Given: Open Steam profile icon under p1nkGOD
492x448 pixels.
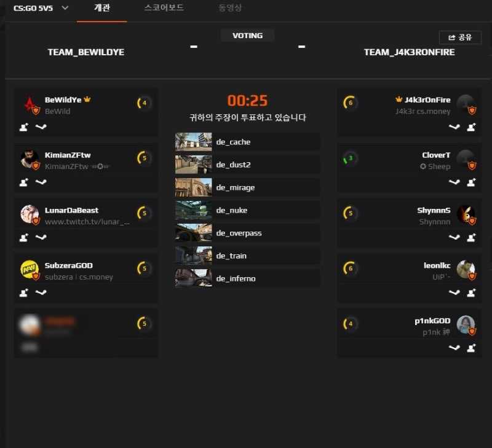Looking at the screenshot, I should (x=454, y=348).
